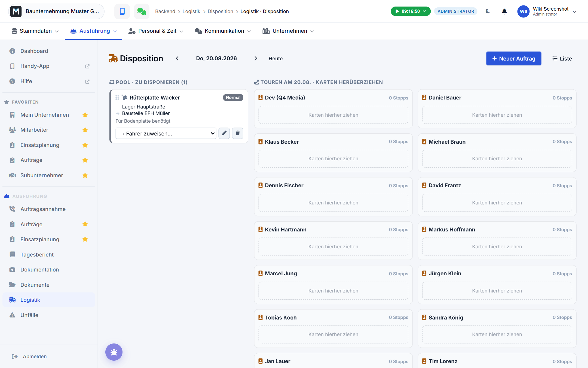The image size is (588, 368).
Task: Click Kevin Hartmann tour name
Action: click(286, 230)
